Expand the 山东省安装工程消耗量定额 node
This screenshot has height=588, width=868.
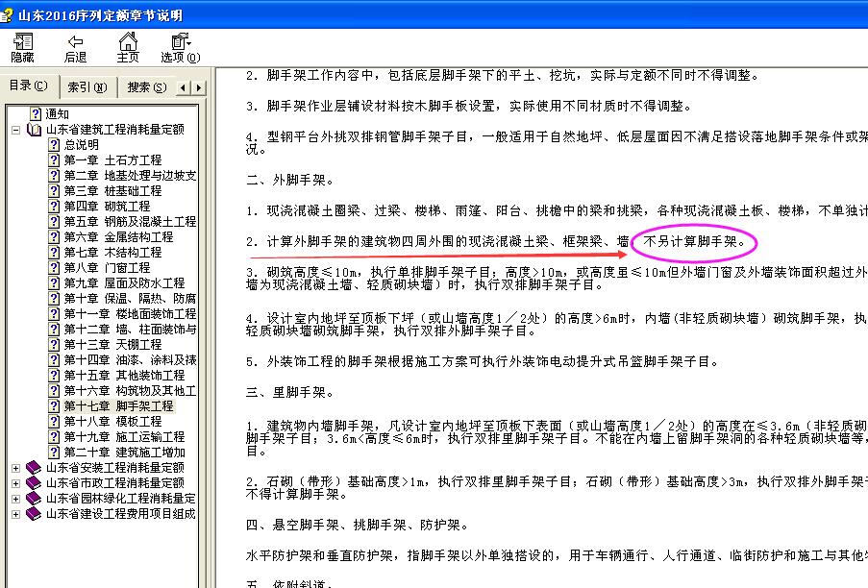coord(15,468)
